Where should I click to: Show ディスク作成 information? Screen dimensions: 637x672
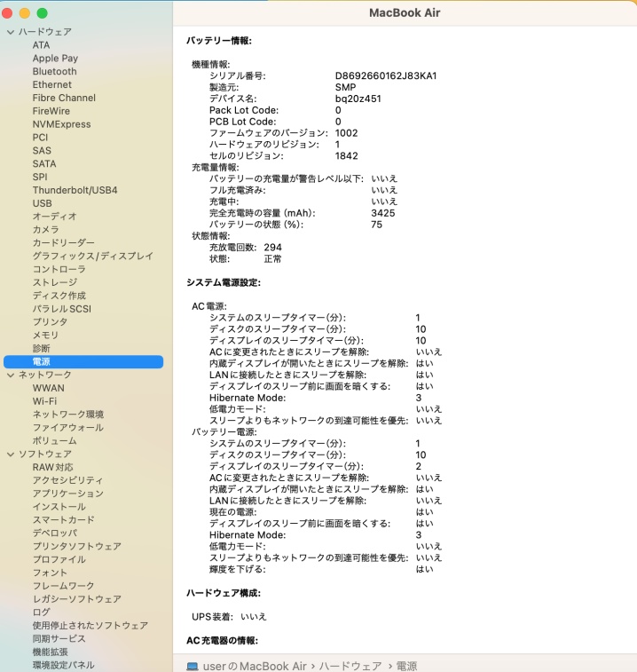click(59, 296)
